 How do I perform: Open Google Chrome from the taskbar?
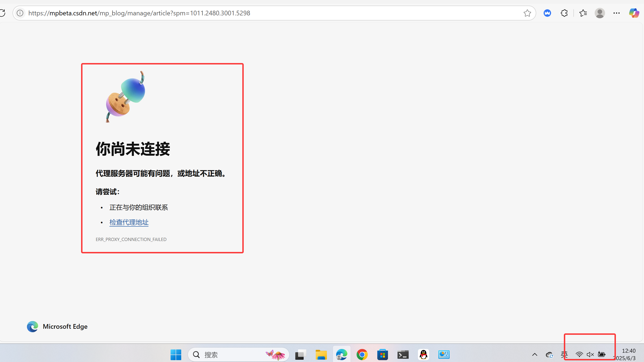pyautogui.click(x=362, y=355)
